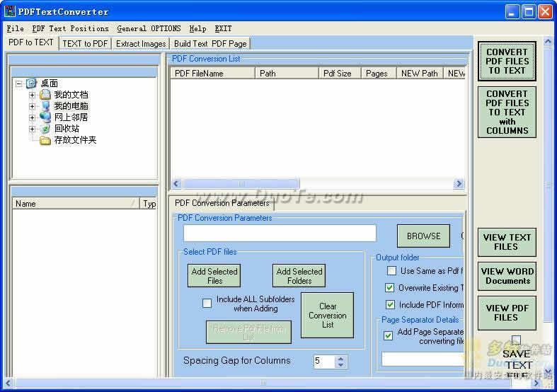Open the General OPTIONS menu

coord(149,28)
